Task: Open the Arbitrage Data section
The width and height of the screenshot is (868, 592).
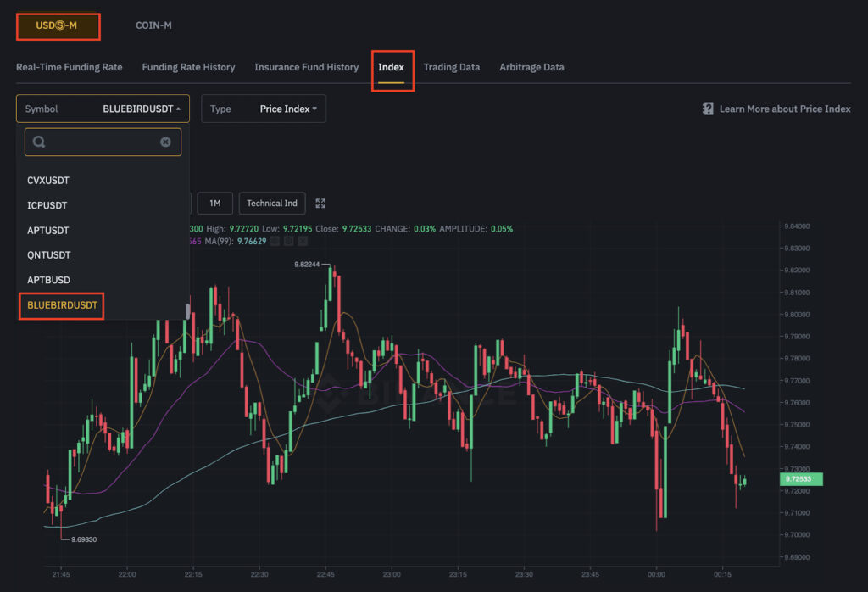Action: click(x=531, y=67)
